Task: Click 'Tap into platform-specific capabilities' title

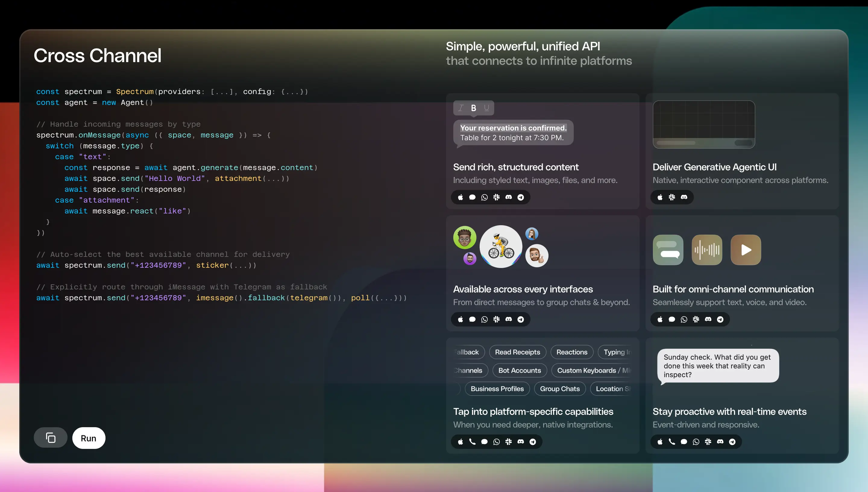Action: pyautogui.click(x=533, y=411)
